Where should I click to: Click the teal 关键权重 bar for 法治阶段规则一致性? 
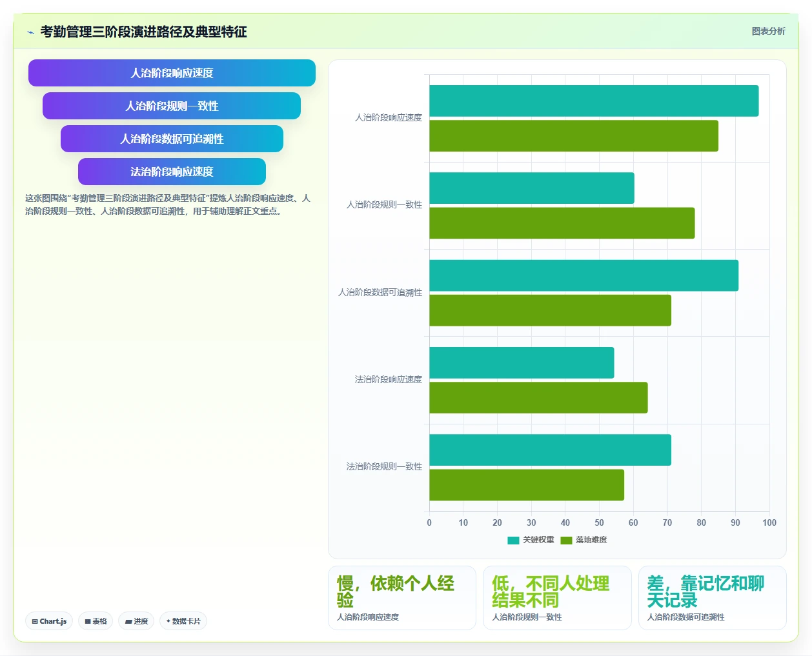pos(550,450)
